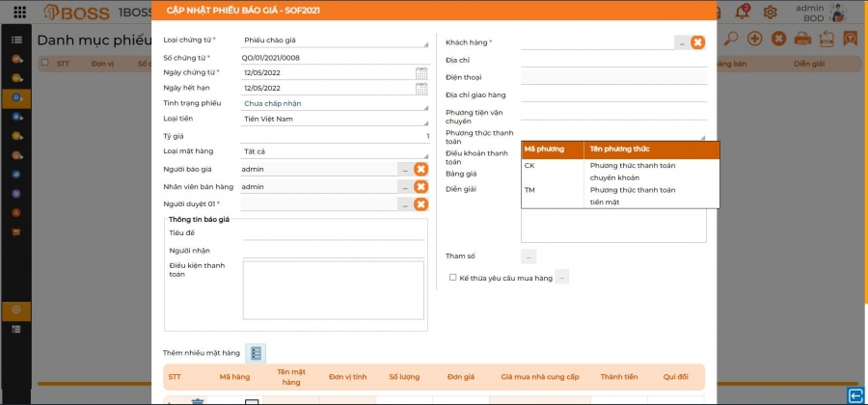Open the settings gear icon
Image resolution: width=868 pixels, height=405 pixels.
(770, 13)
